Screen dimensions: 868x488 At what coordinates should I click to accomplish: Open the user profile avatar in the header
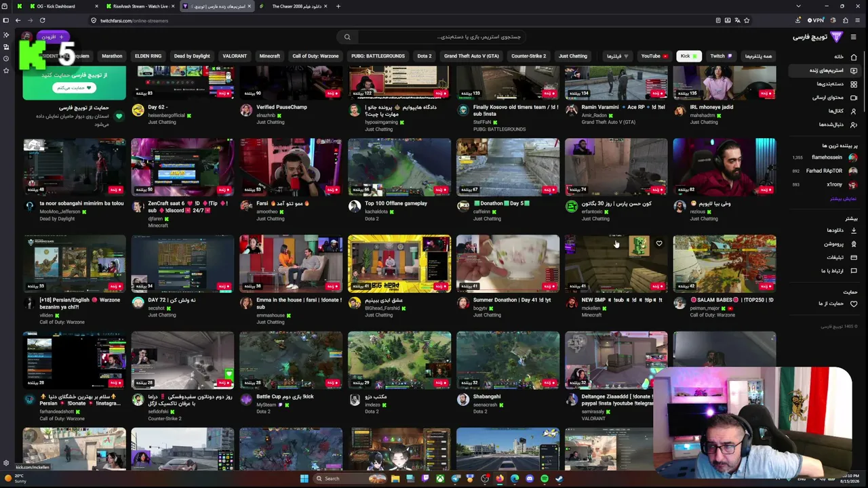[x=26, y=37]
